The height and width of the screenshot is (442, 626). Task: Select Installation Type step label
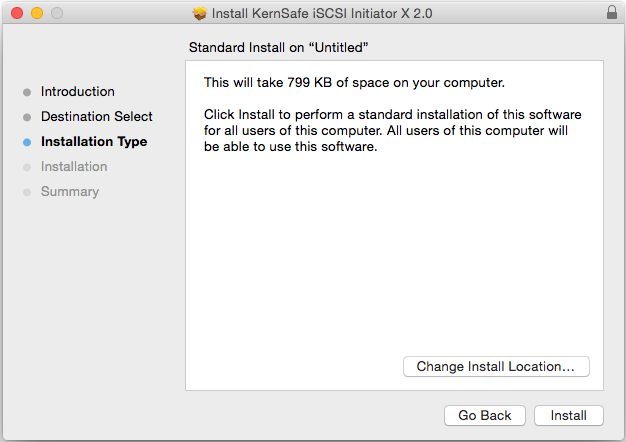94,142
